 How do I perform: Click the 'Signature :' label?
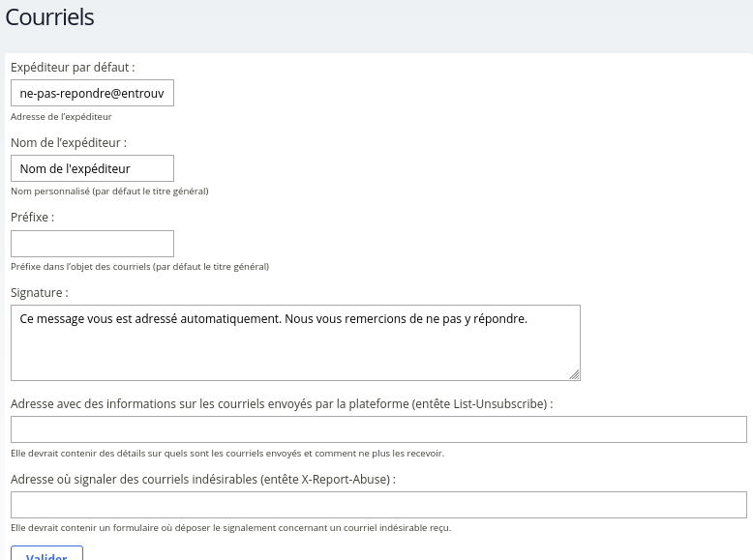pos(40,292)
